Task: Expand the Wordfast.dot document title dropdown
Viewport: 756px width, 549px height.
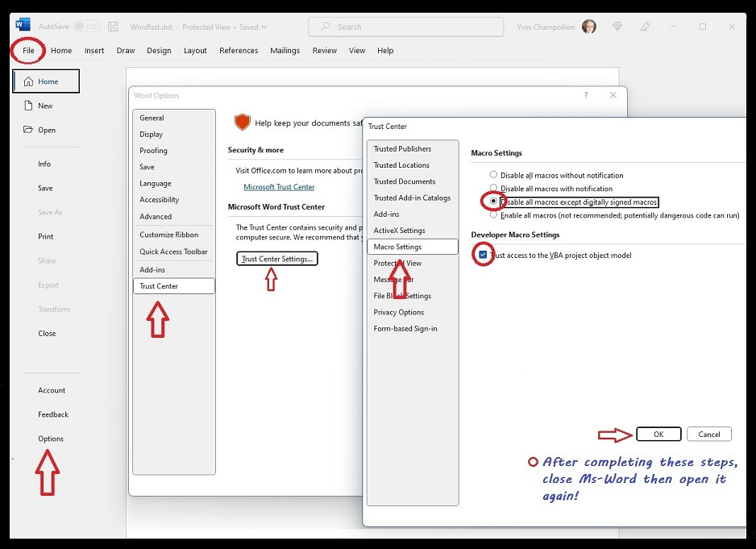Action: 264,27
